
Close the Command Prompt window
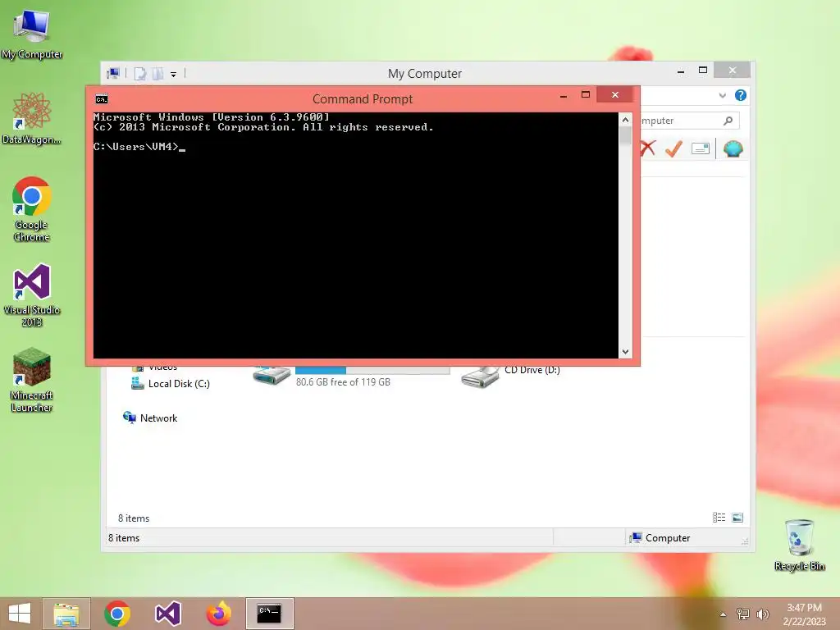coord(615,95)
